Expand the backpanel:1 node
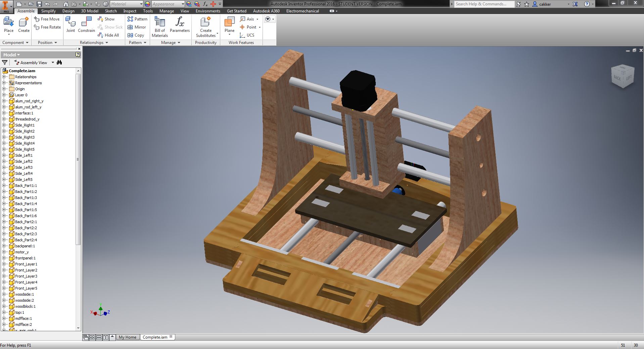Viewport: 644px width, 349px height. point(4,246)
